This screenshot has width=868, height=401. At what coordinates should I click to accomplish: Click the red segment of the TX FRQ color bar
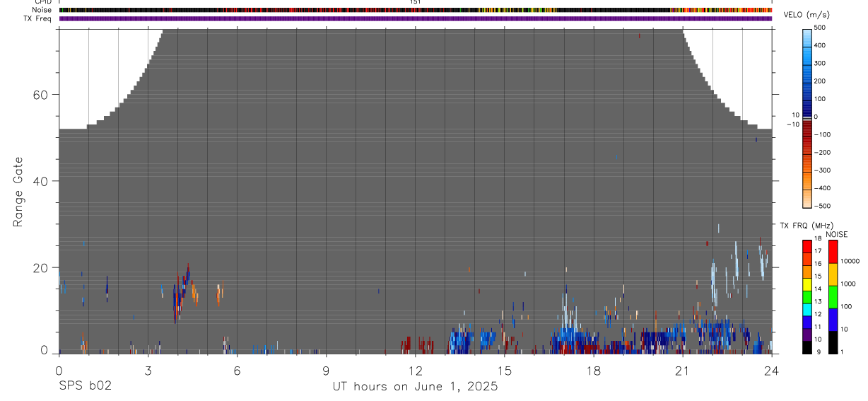pyautogui.click(x=807, y=247)
